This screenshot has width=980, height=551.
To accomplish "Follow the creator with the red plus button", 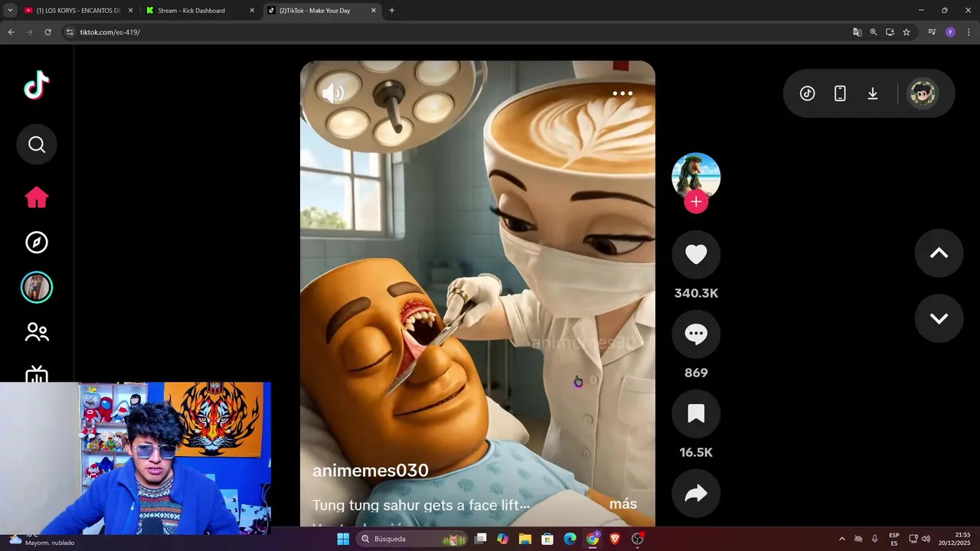I will 696,202.
